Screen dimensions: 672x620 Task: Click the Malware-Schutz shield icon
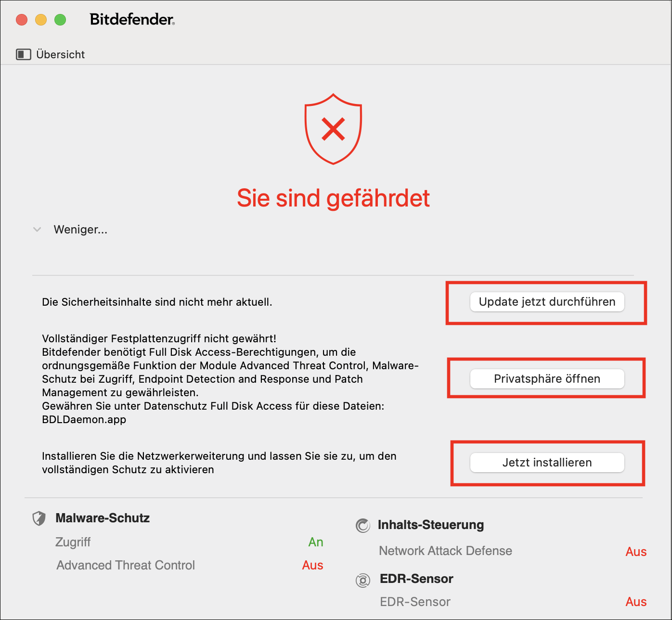tap(39, 518)
